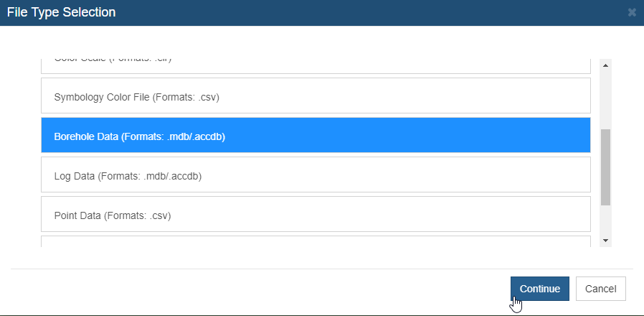Select the cut-off item below Point Data
The image size is (644, 316).
[x=316, y=241]
